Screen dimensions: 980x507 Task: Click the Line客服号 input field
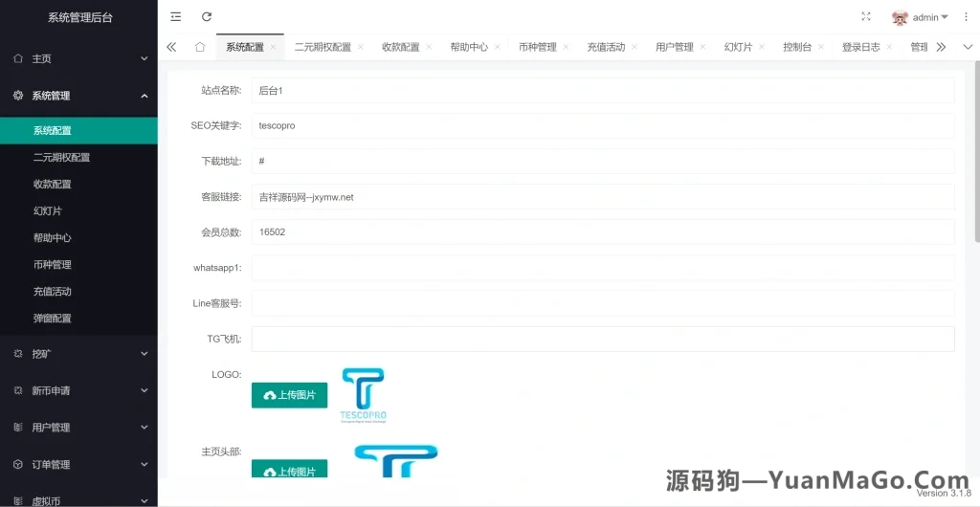click(x=603, y=303)
